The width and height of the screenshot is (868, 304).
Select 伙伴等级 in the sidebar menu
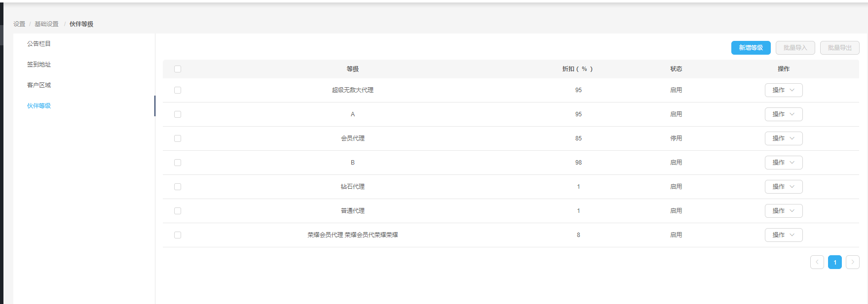[x=39, y=106]
